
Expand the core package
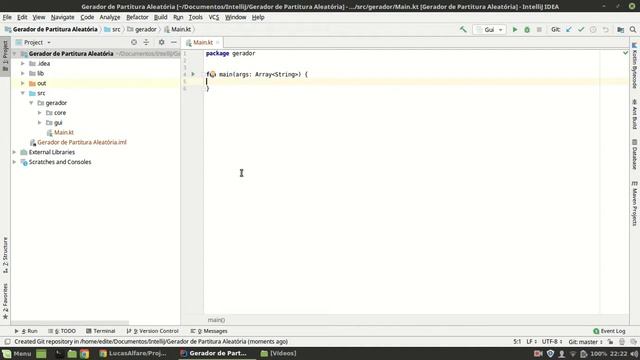[40, 113]
